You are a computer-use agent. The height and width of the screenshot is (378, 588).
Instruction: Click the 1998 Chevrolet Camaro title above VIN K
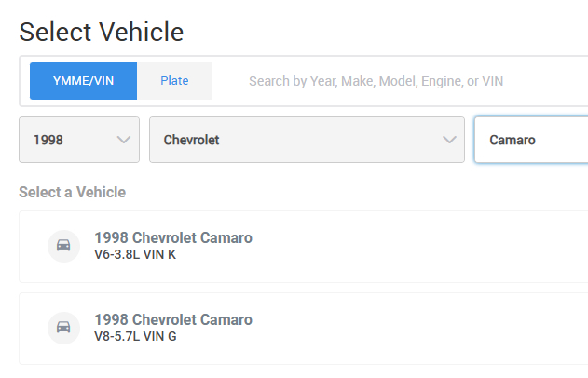pos(173,237)
